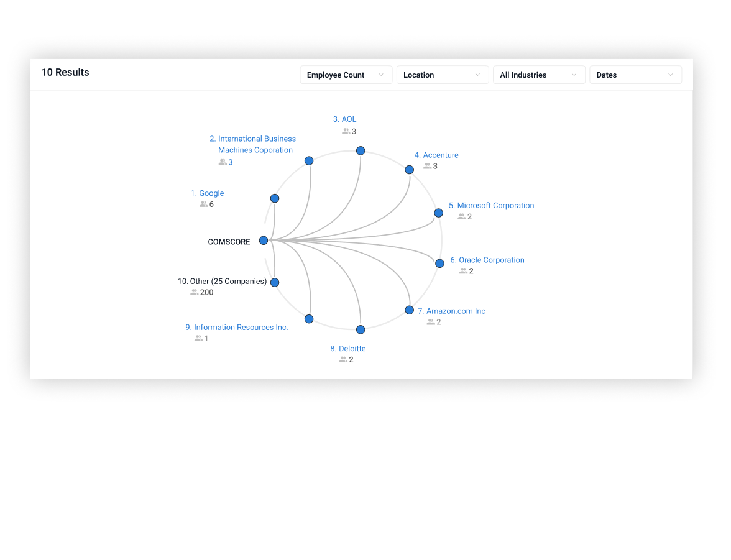The height and width of the screenshot is (560, 731).
Task: Click the Accenture link
Action: tap(438, 155)
